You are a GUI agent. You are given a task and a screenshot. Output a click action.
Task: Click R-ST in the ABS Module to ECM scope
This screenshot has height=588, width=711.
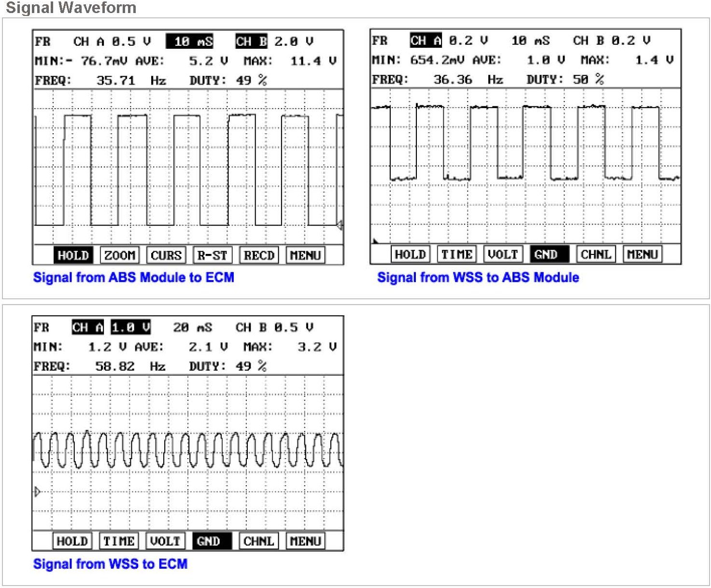pyautogui.click(x=212, y=255)
